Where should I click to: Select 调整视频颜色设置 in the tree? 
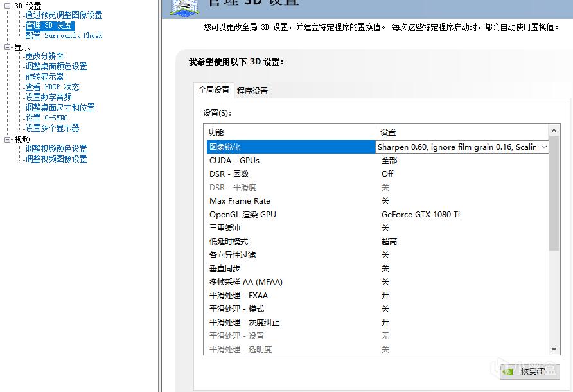[x=56, y=148]
